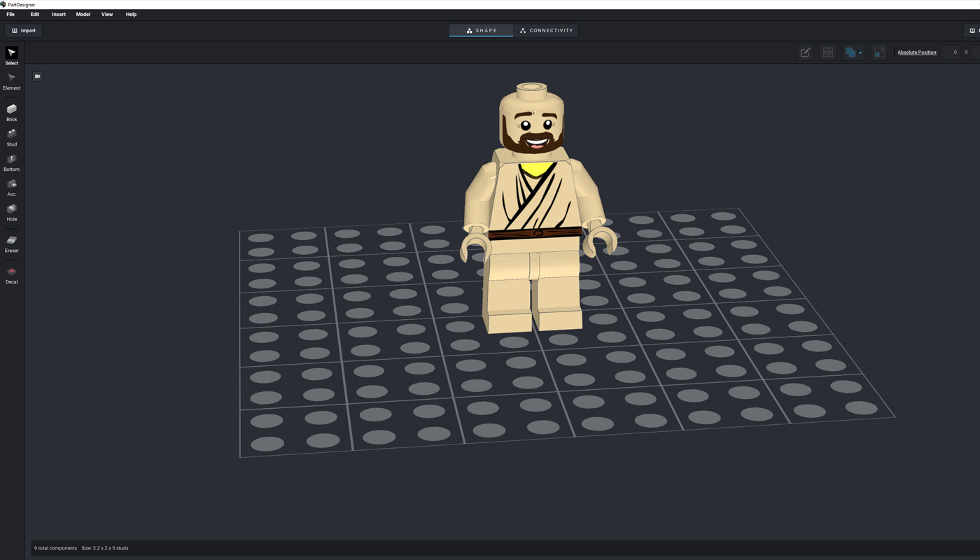Select the Bottom tool
The image size is (980, 560).
click(x=12, y=162)
